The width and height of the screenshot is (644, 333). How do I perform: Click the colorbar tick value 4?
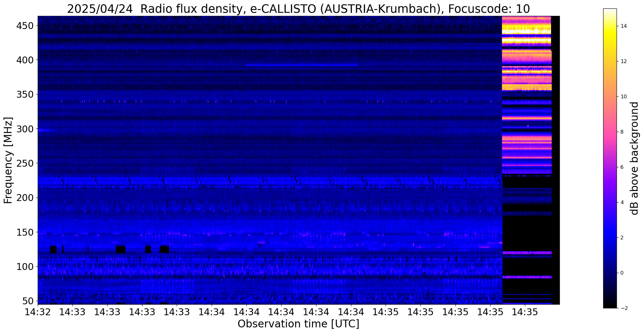(x=622, y=202)
